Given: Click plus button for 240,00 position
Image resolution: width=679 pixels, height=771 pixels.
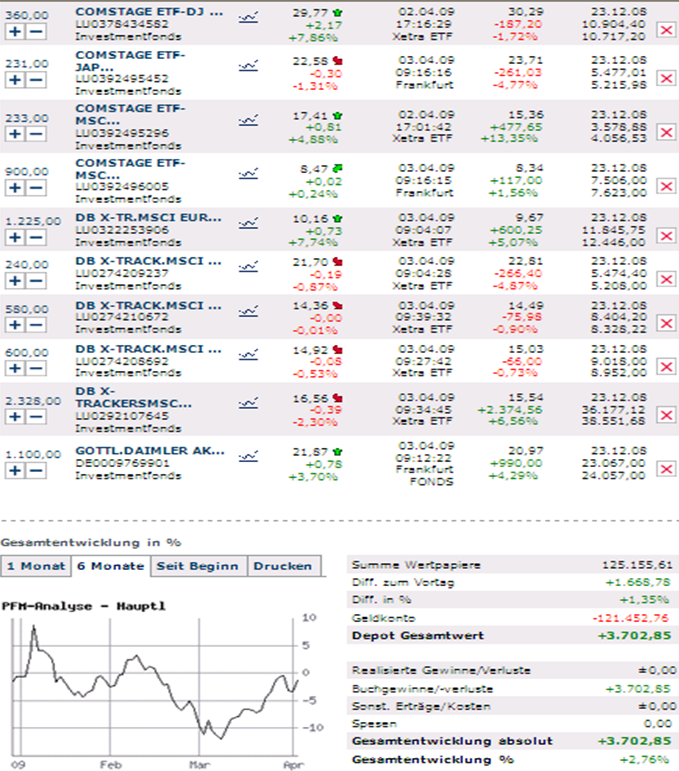Looking at the screenshot, I should coord(15,281).
